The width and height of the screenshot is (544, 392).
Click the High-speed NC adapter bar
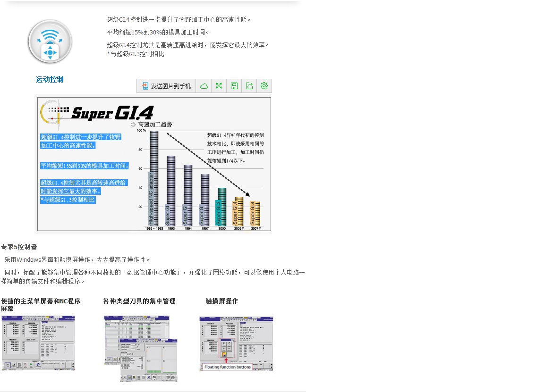click(x=153, y=178)
